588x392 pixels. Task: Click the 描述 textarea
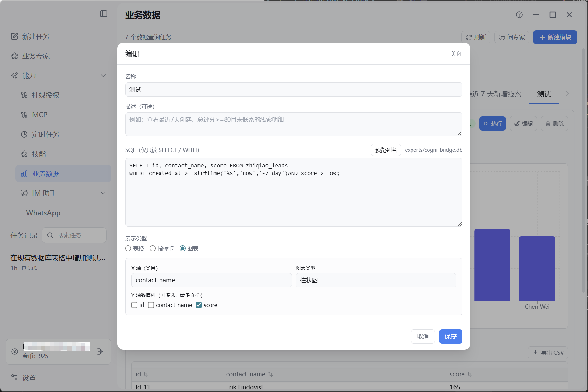coord(294,124)
